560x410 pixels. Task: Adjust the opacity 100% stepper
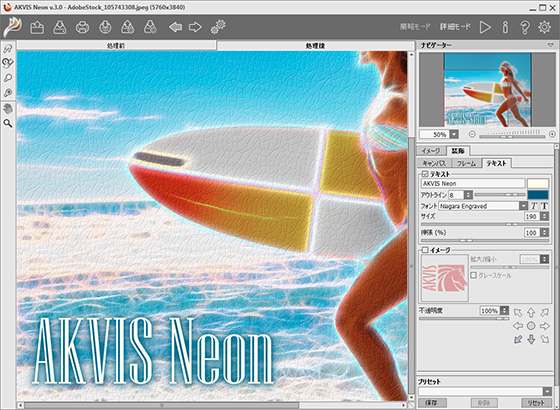click(504, 310)
